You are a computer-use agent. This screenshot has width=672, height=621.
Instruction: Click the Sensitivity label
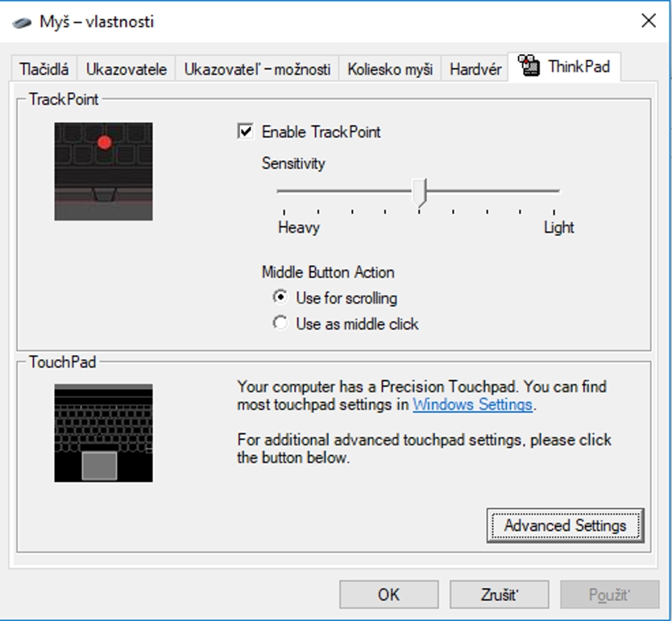click(x=293, y=164)
